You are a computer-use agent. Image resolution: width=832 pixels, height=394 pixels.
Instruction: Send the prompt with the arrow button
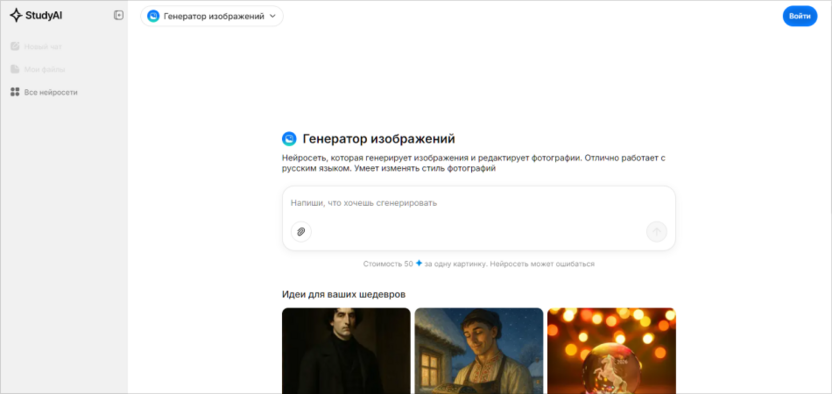click(x=656, y=232)
